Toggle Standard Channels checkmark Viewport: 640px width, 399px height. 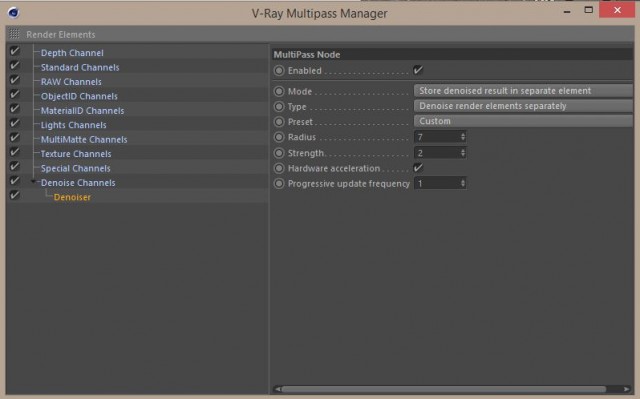(x=15, y=65)
